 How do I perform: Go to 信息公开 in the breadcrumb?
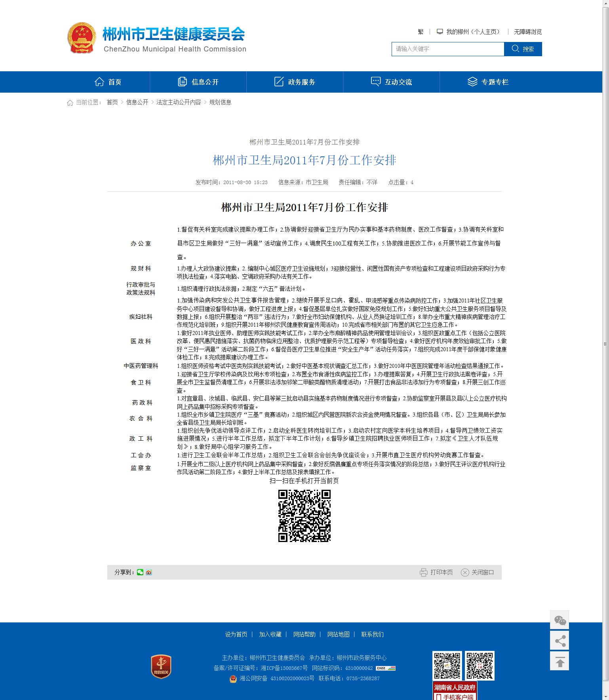[x=137, y=102]
